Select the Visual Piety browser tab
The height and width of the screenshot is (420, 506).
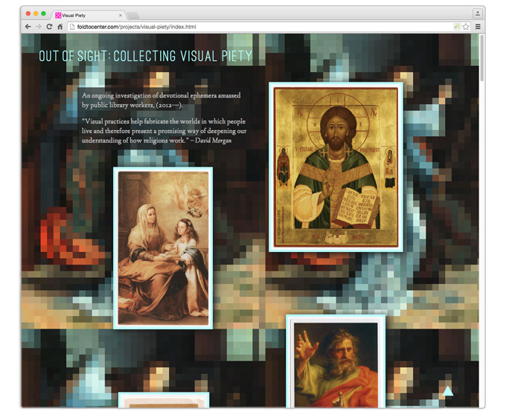(x=88, y=15)
